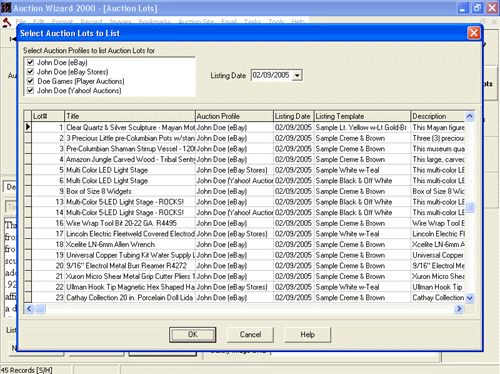The width and height of the screenshot is (500, 374).
Task: Open the Listing Date dropdown arrow
Action: click(x=297, y=75)
